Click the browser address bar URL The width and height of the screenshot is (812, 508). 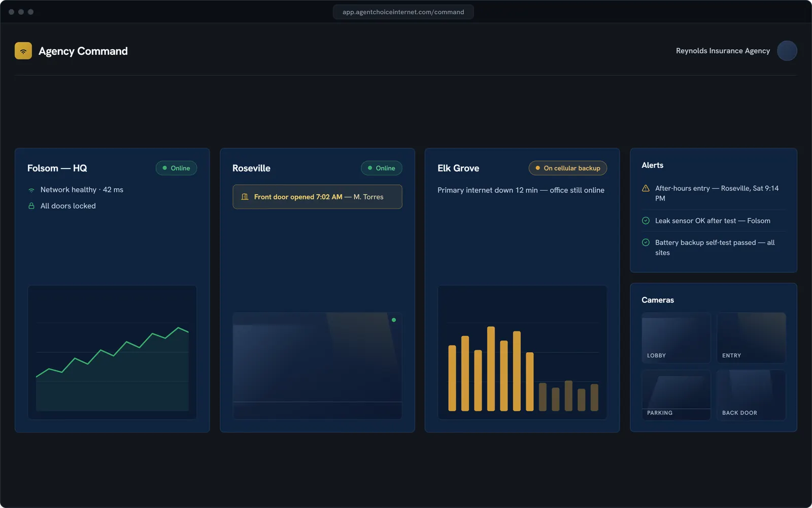[403, 12]
